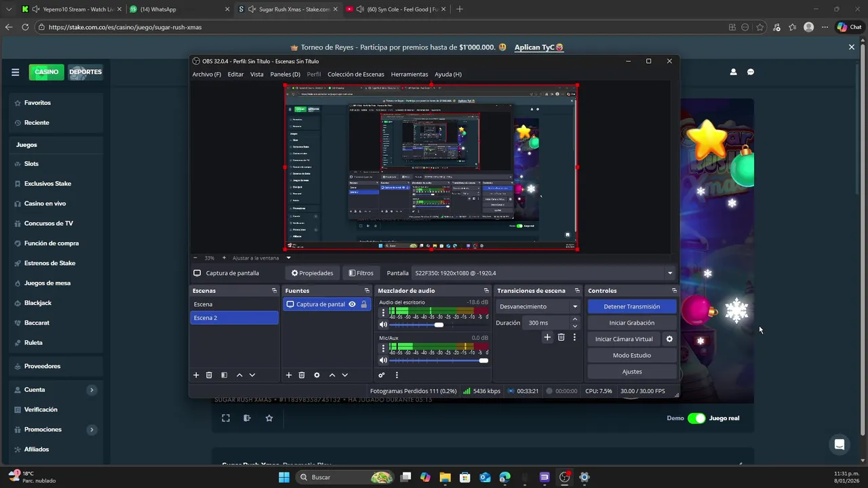The width and height of the screenshot is (868, 488).
Task: Toggle fullscreen for the Stake game
Action: [226, 418]
